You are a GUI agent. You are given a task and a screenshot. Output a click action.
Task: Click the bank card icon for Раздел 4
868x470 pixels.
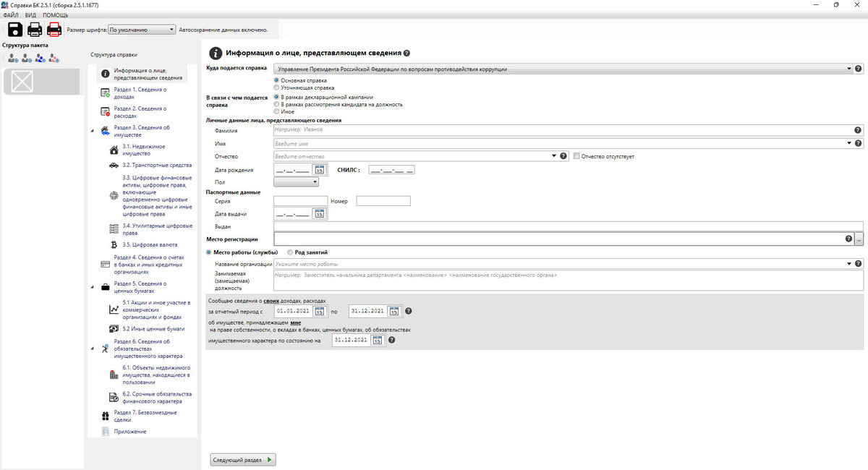pos(106,265)
